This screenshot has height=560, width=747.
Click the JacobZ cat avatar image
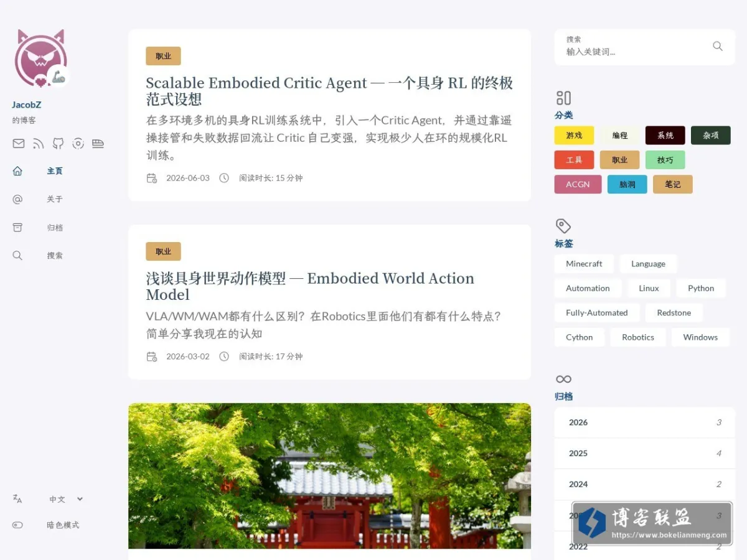[40, 58]
